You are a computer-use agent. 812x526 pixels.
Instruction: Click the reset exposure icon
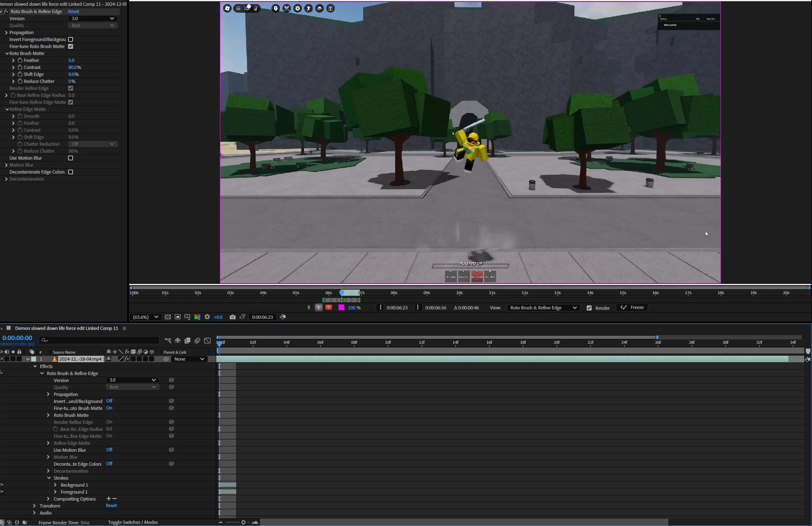[x=207, y=317]
